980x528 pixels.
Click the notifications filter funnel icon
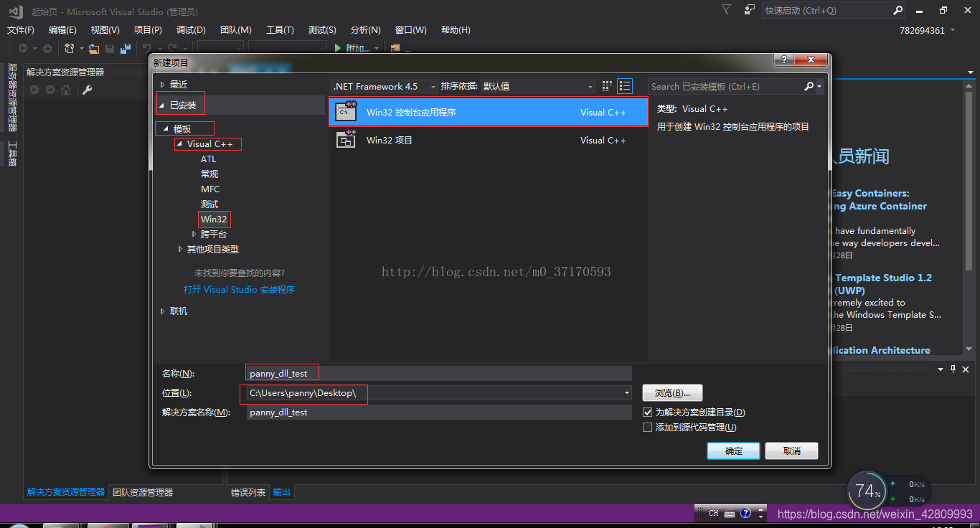[727, 9]
